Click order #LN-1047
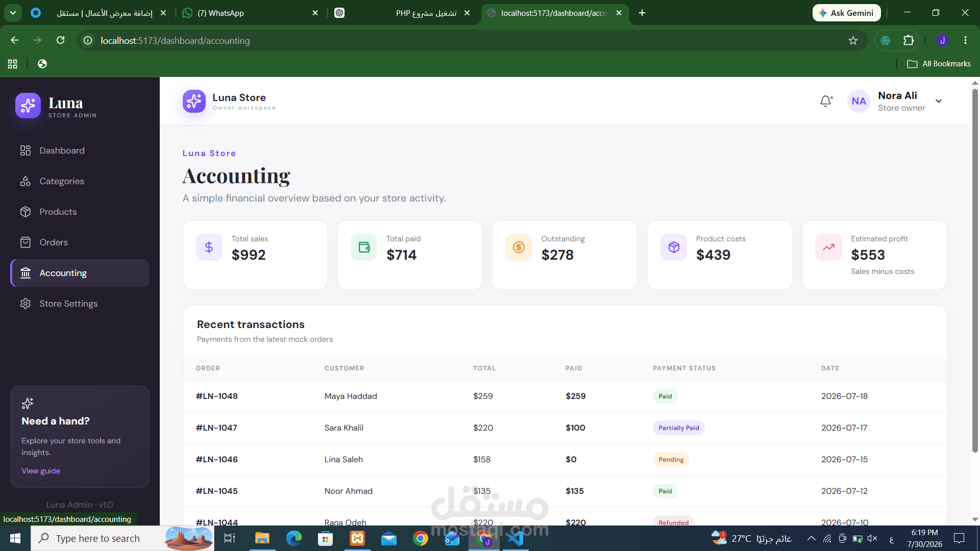Viewport: 980px width, 551px height. [x=216, y=428]
